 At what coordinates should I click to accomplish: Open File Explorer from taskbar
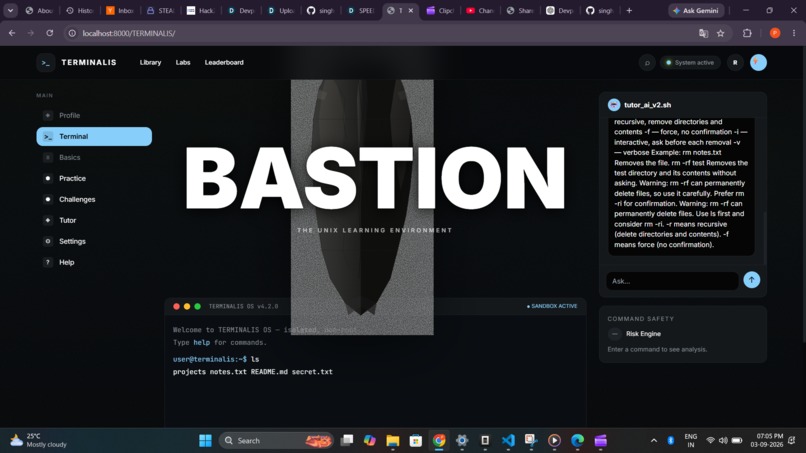pos(393,441)
